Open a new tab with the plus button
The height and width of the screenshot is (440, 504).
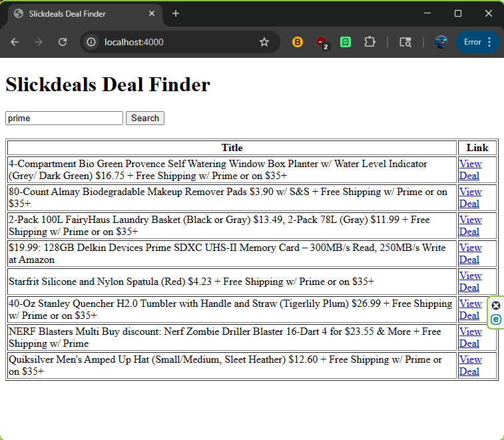(176, 13)
